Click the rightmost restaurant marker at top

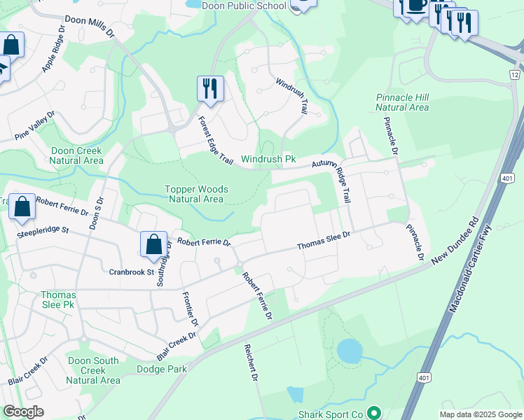pyautogui.click(x=464, y=24)
